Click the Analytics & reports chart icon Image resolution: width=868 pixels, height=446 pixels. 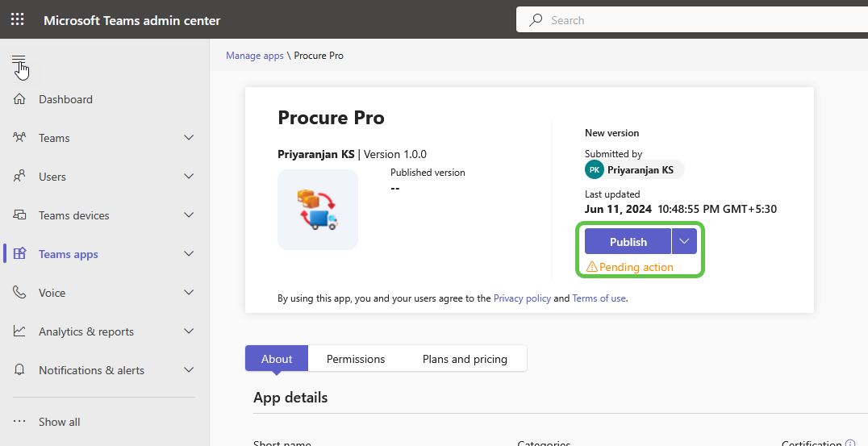(x=20, y=331)
